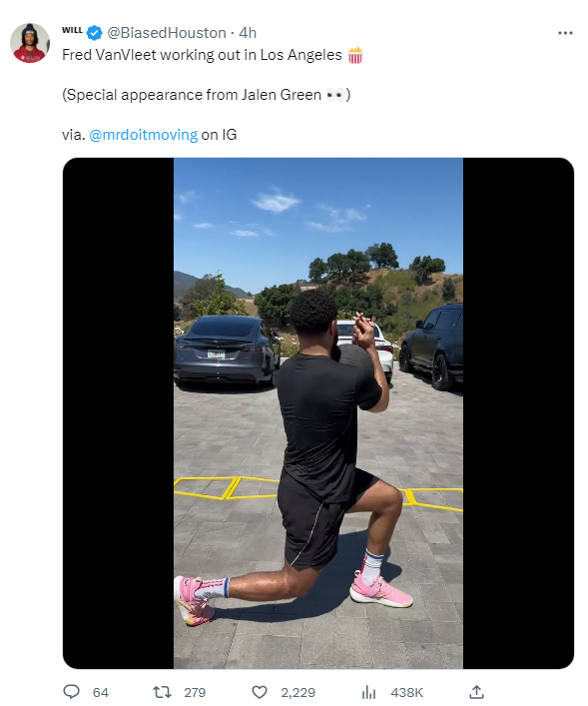
Task: Click the WILL display name
Action: (72, 30)
